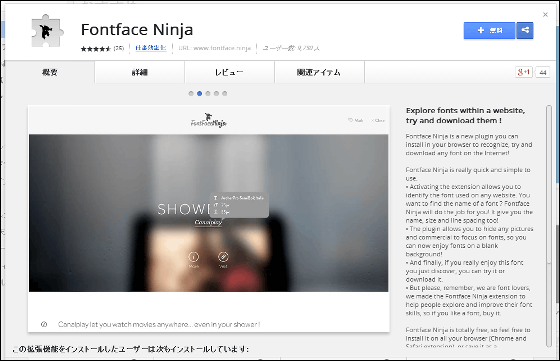Image resolution: width=560 pixels, height=361 pixels.
Task: Close the extension detail dialog
Action: (x=545, y=15)
